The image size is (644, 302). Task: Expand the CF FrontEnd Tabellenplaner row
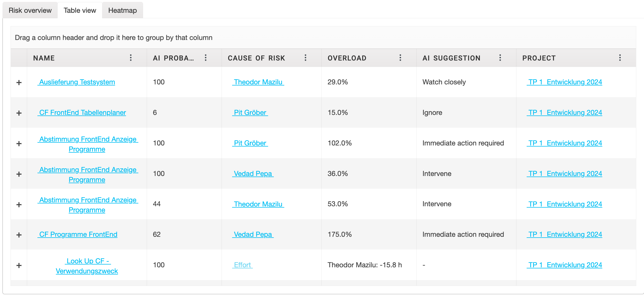19,113
